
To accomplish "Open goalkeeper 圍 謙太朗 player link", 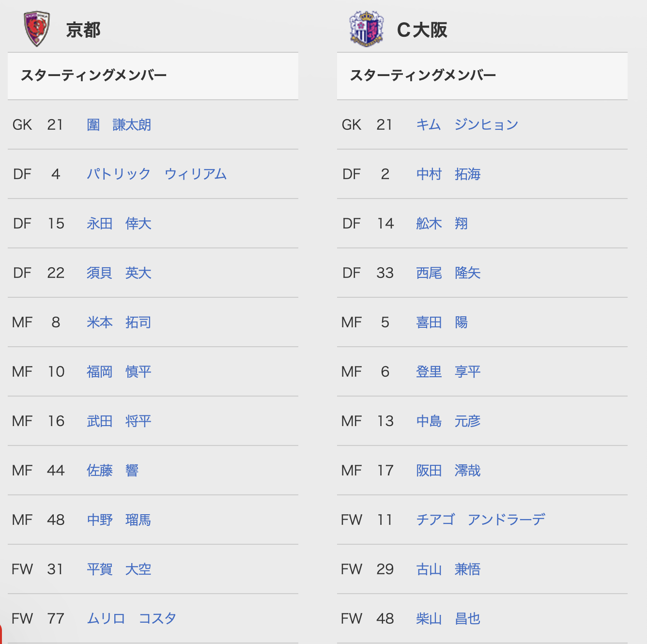I will coord(119,125).
